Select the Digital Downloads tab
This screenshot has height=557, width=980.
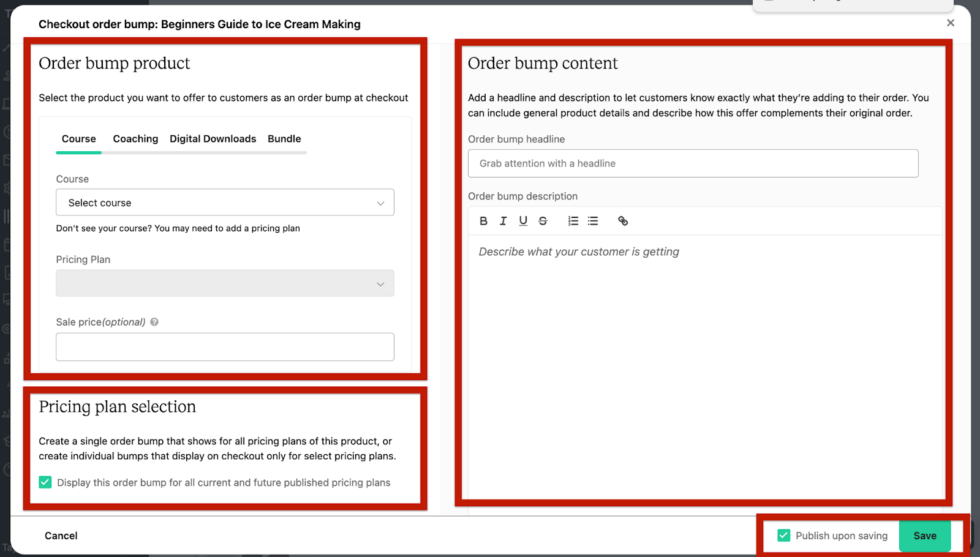pos(213,139)
